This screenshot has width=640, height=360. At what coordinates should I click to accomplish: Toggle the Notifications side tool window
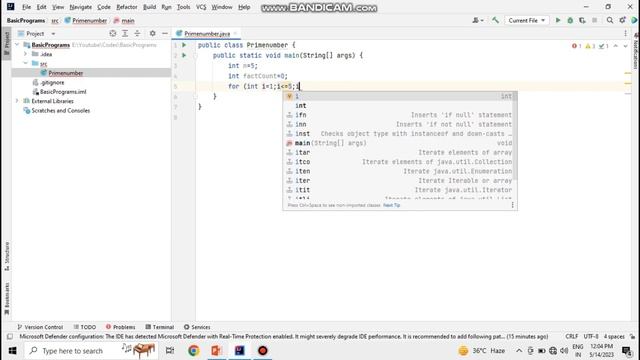636,51
